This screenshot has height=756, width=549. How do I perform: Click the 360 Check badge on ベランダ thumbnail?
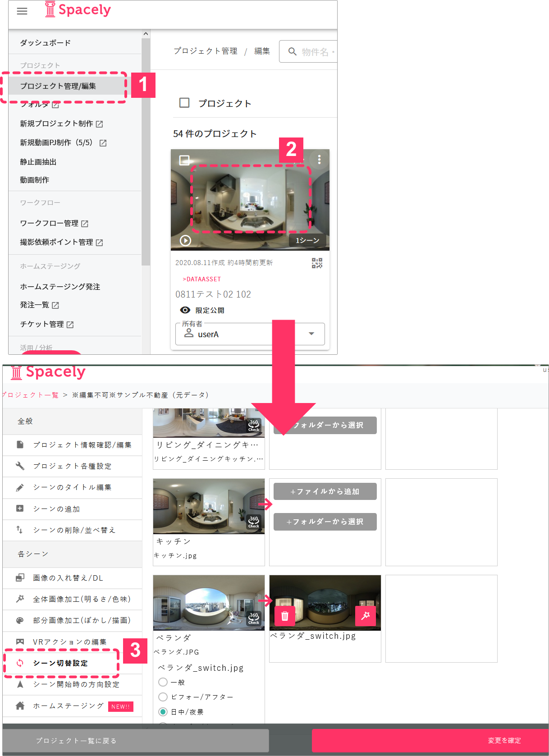click(254, 619)
